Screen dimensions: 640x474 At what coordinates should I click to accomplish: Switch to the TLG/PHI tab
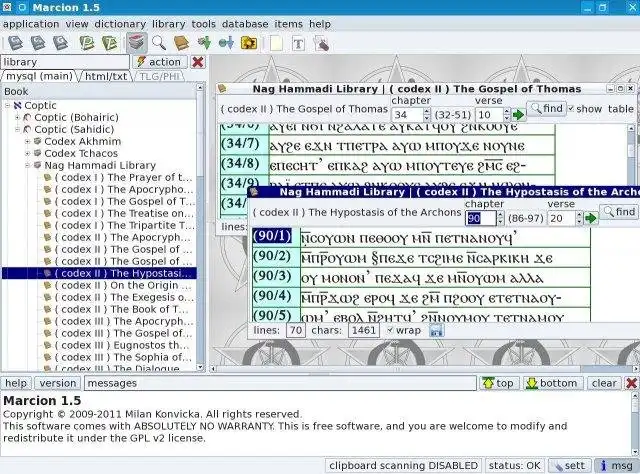(159, 76)
